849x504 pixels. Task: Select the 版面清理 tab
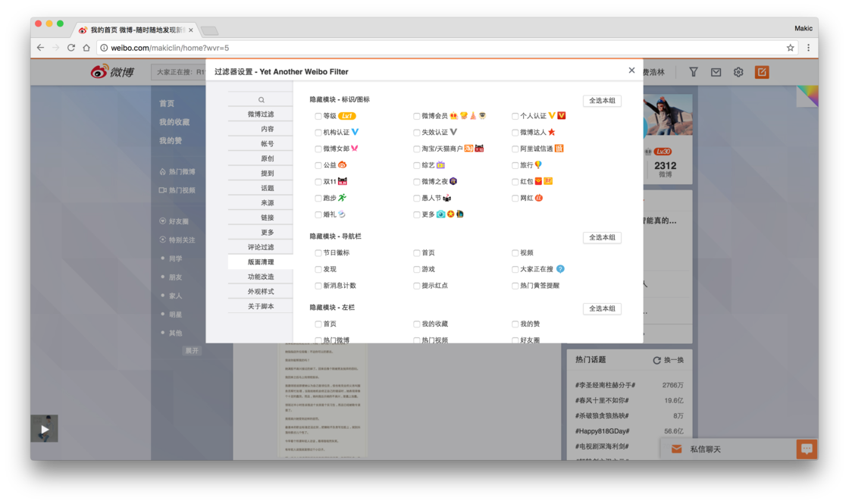pos(261,262)
